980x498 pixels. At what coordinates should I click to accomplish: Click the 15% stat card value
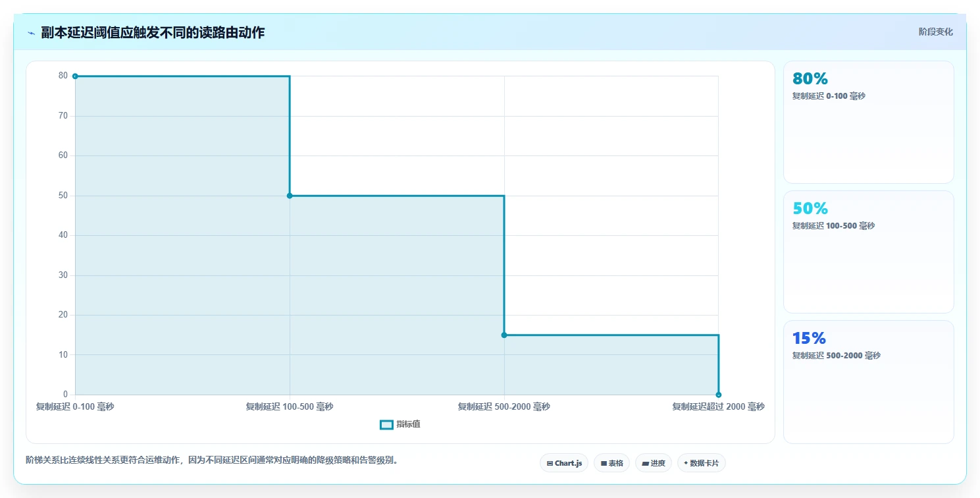pyautogui.click(x=809, y=338)
